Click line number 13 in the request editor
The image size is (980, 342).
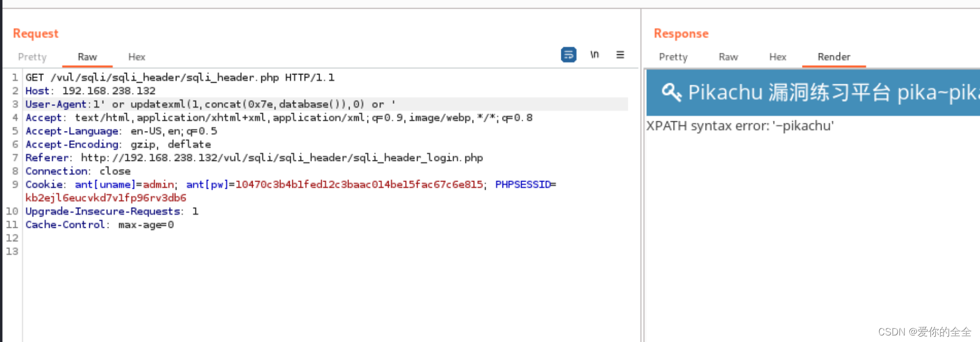(x=12, y=251)
